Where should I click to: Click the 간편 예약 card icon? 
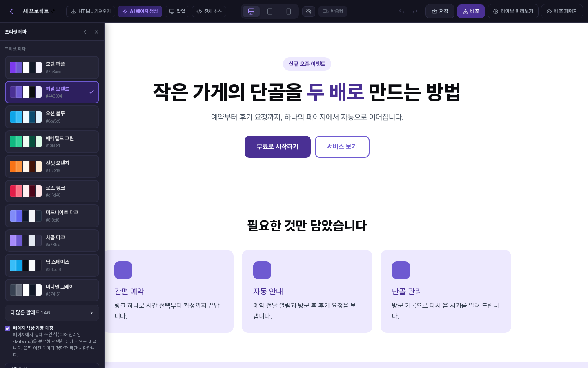tap(123, 270)
